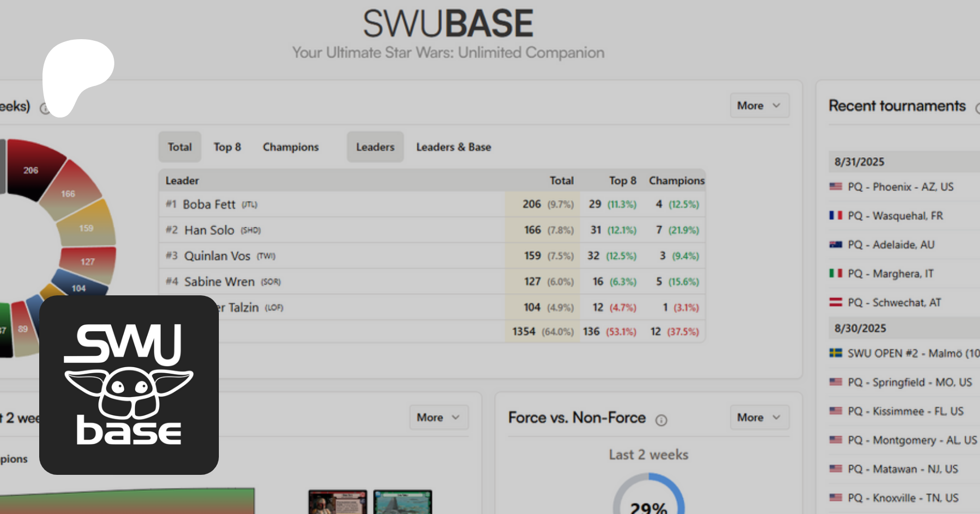Toggle the Leaders view button
This screenshot has height=514, width=980.
click(x=375, y=147)
